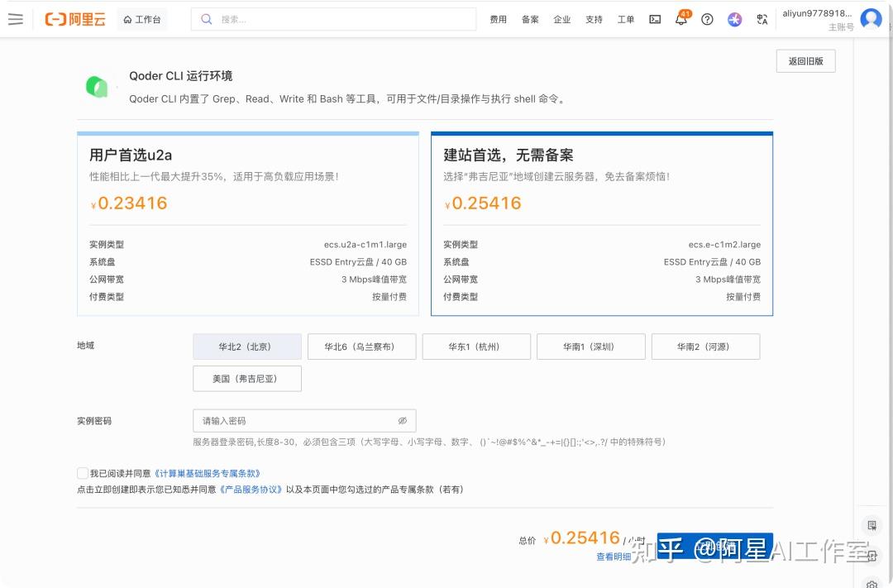
Task: Select the 建站首选，无需备案 plan card
Action: point(601,223)
